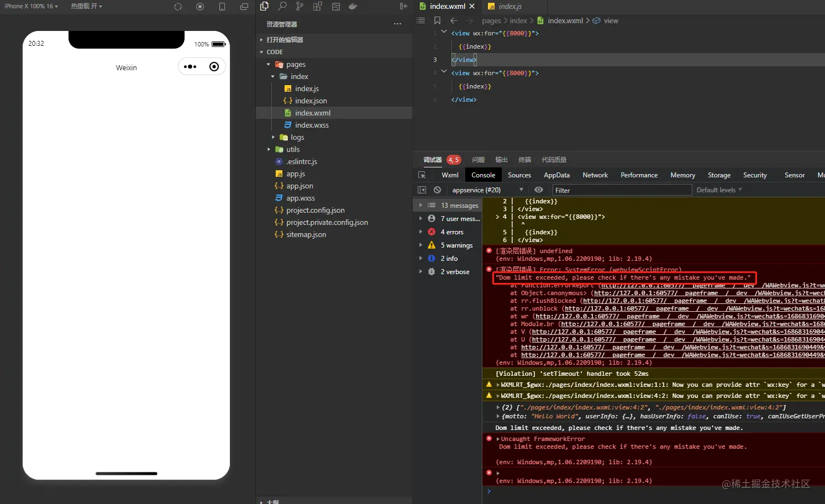
Task: Activate the element inspect picker icon
Action: tap(422, 175)
